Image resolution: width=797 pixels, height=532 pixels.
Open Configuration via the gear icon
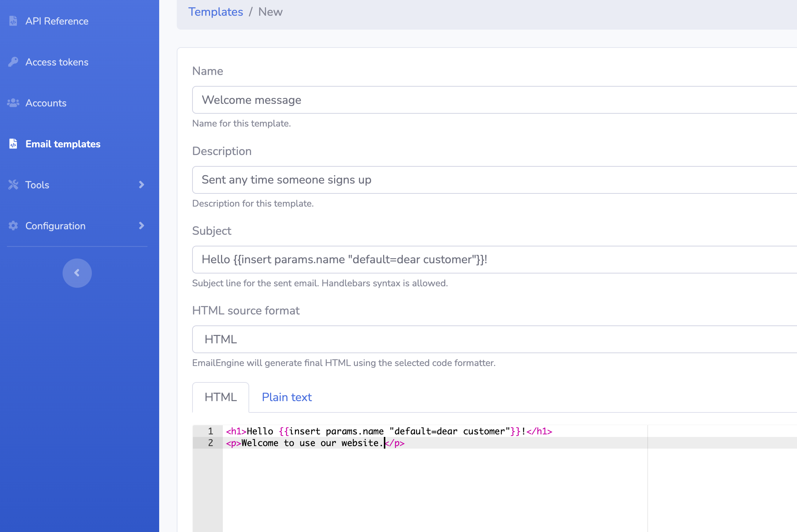tap(13, 226)
